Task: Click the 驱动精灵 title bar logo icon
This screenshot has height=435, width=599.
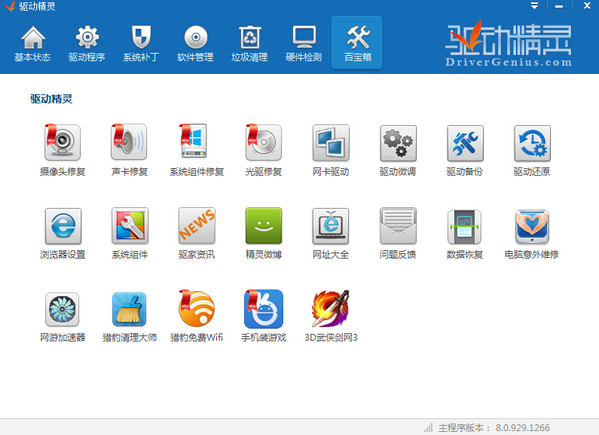Action: point(10,6)
